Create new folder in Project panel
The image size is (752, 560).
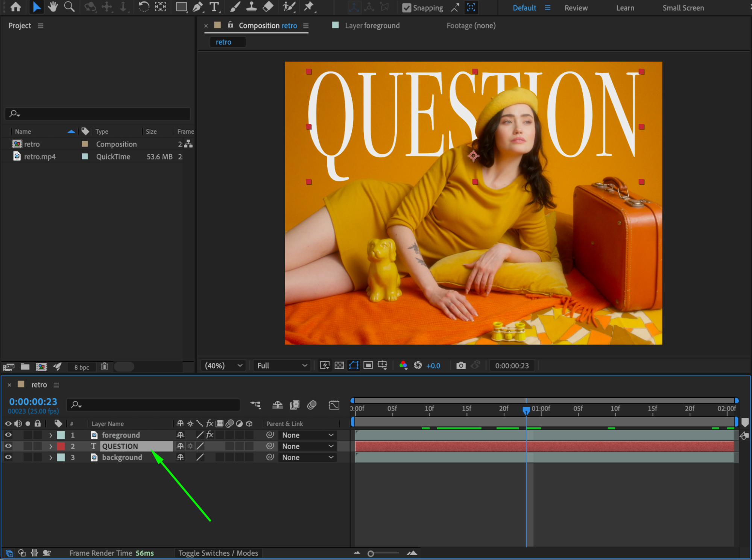pos(25,367)
